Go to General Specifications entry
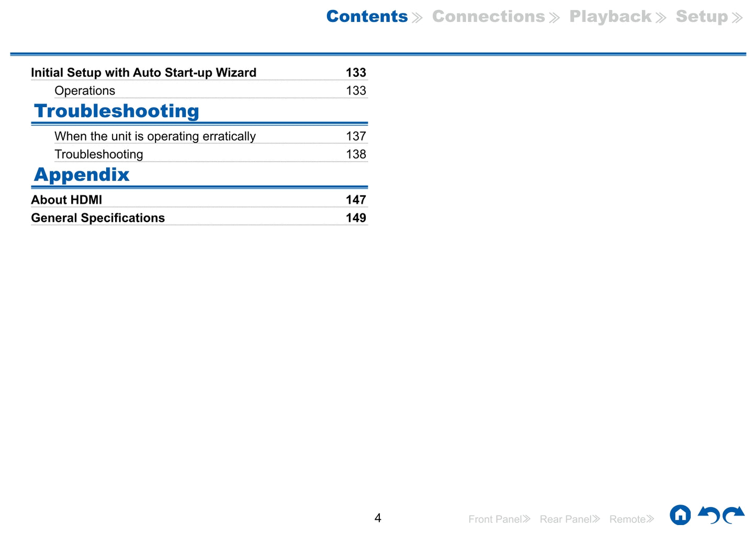 [x=98, y=218]
